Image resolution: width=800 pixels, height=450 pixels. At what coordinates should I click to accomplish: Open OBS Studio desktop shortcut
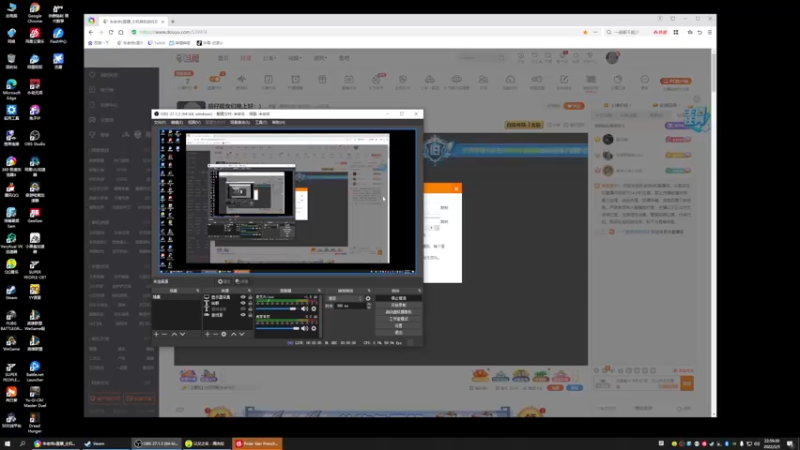coord(35,137)
